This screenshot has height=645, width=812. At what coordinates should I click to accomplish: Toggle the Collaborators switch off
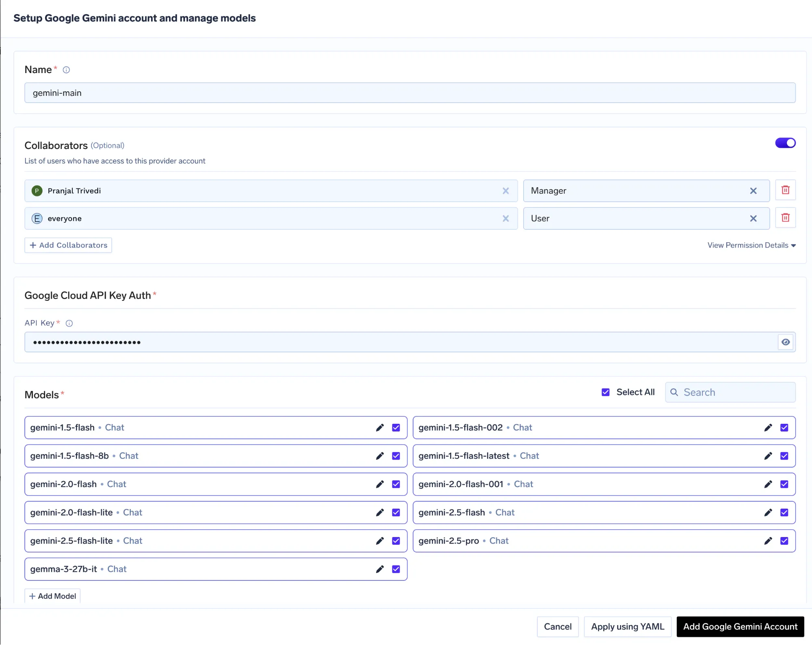point(785,143)
